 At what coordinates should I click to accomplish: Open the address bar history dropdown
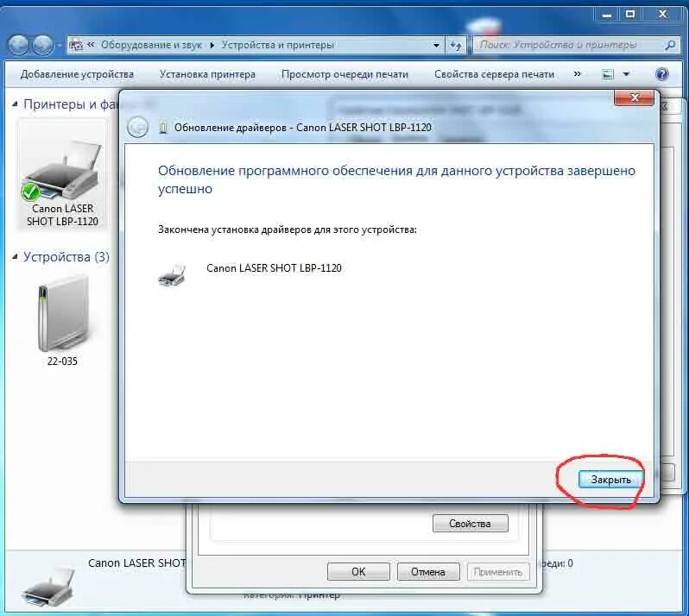(436, 45)
